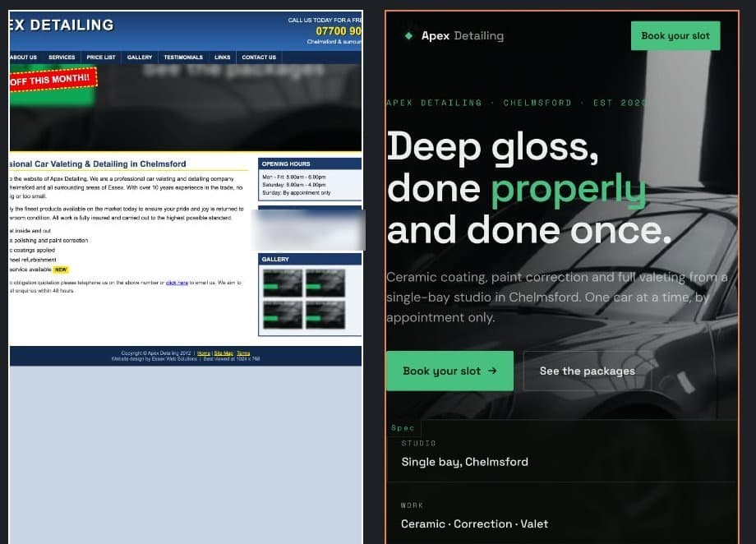Click the Home link in old site footer
The width and height of the screenshot is (756, 544).
[x=204, y=353]
